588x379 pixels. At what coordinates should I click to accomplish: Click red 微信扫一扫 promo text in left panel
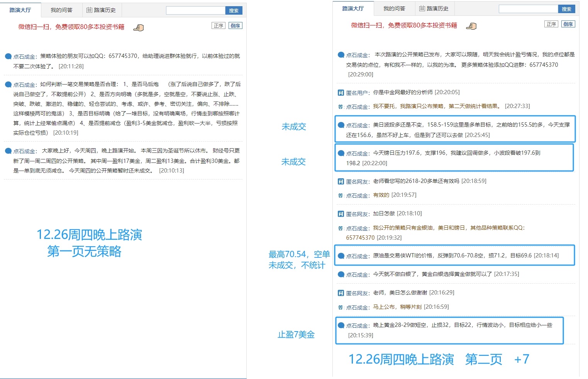[x=71, y=27]
